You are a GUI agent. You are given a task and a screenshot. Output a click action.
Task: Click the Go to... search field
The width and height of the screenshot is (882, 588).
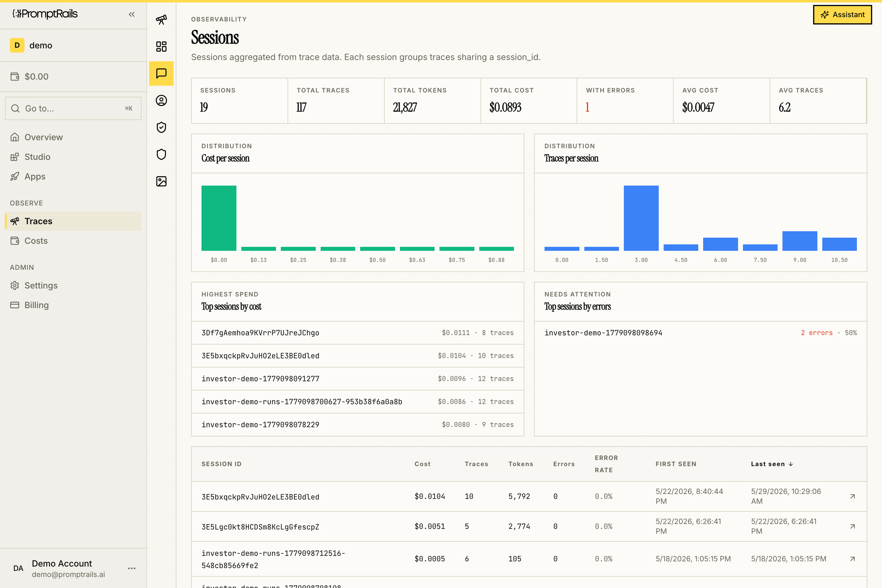point(73,108)
